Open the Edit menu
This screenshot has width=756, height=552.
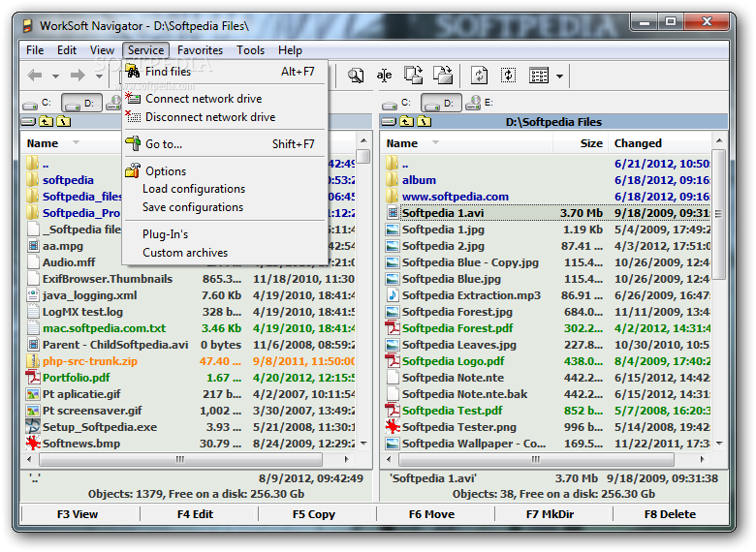point(67,50)
